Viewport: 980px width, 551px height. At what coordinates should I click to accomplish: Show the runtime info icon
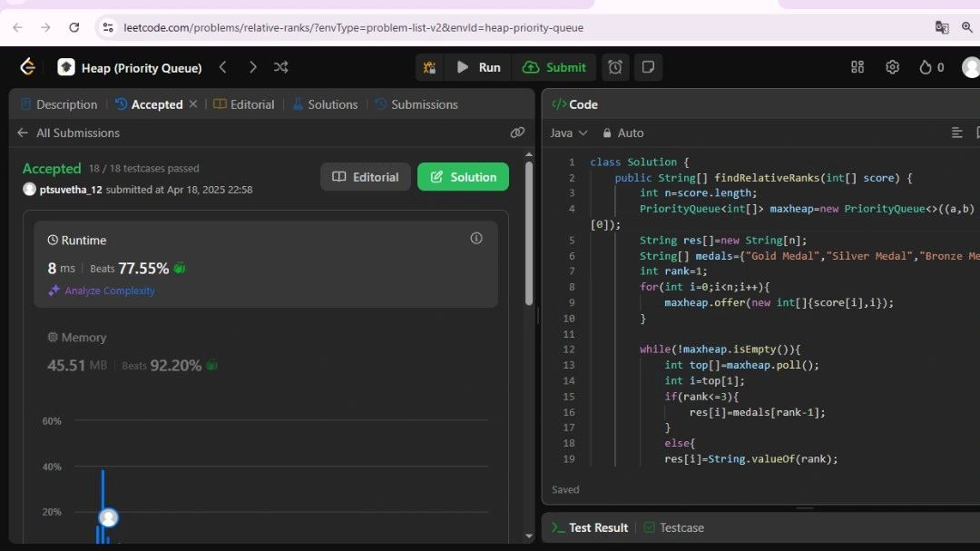pyautogui.click(x=476, y=239)
